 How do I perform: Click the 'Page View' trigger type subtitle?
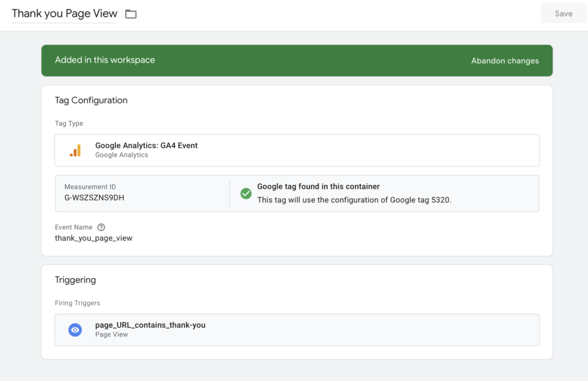111,334
